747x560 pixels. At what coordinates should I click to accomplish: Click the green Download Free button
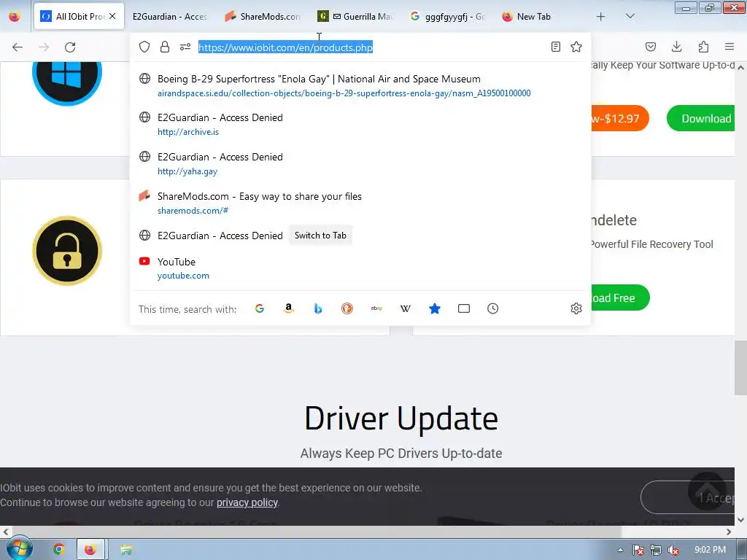[620, 297]
